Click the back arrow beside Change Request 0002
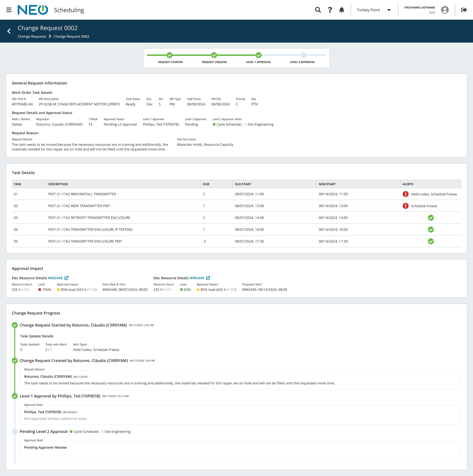This screenshot has width=473, height=476. point(9,31)
